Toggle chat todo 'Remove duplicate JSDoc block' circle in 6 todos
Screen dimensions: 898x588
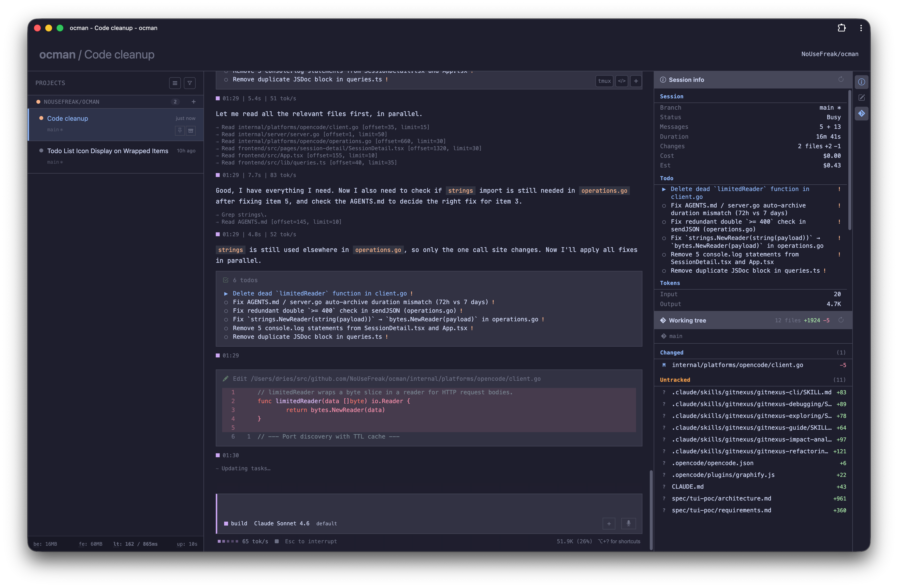click(226, 337)
